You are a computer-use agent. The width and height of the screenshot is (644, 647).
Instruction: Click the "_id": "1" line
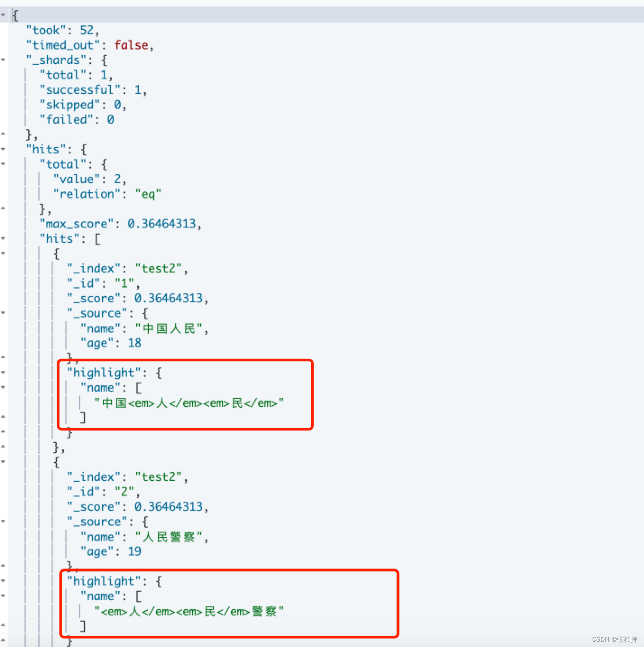(103, 283)
